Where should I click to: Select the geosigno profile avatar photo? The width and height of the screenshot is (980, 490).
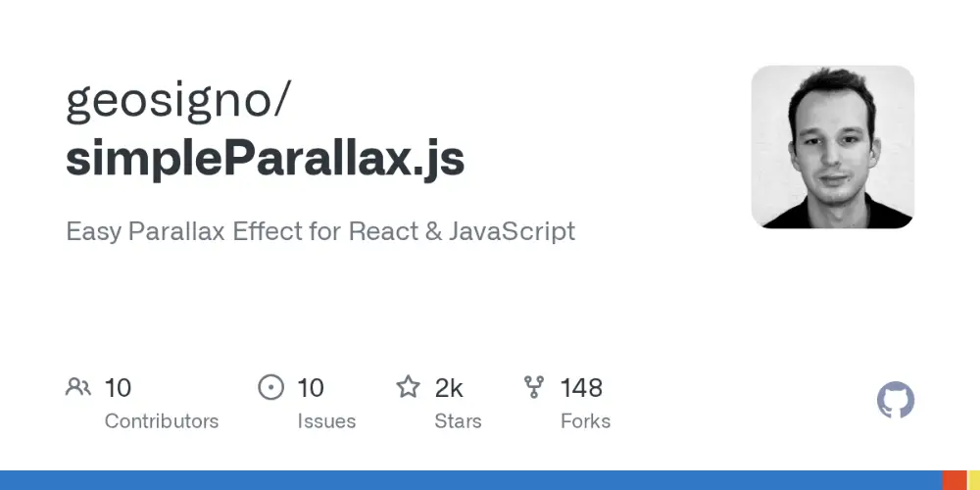point(832,147)
